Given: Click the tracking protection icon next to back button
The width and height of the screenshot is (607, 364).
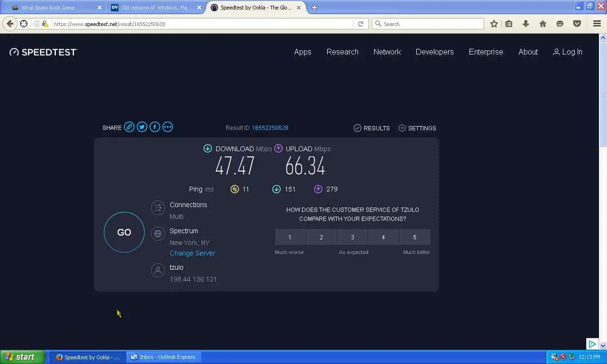Looking at the screenshot, I should point(24,24).
